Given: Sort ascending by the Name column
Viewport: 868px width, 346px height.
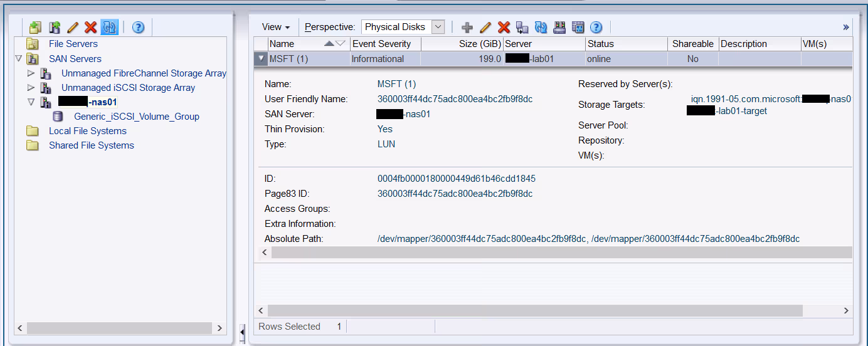Looking at the screenshot, I should point(329,44).
